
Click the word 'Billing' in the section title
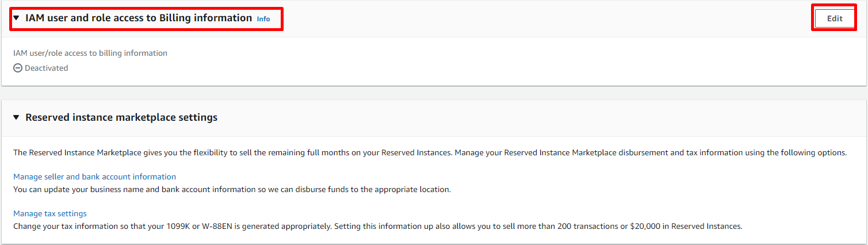(x=175, y=18)
